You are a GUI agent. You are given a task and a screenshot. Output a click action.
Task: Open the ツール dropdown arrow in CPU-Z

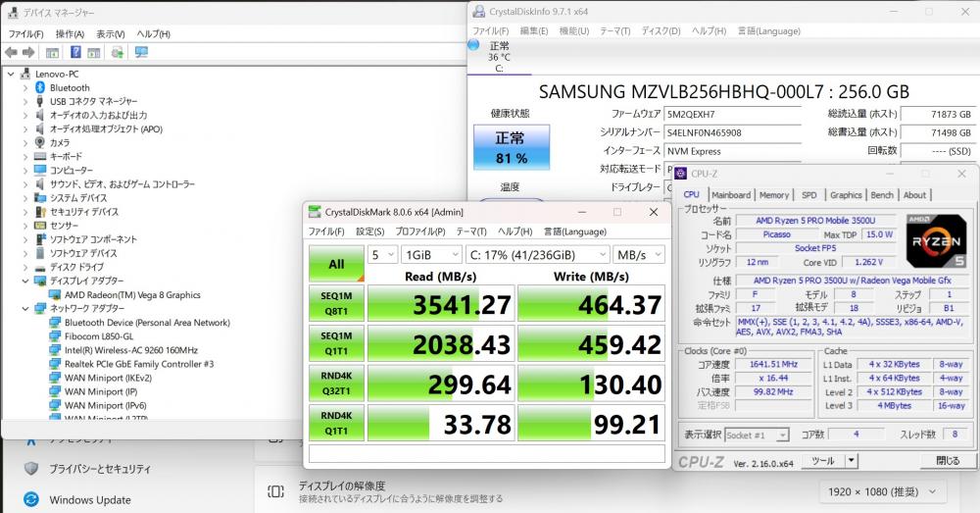pos(851,461)
